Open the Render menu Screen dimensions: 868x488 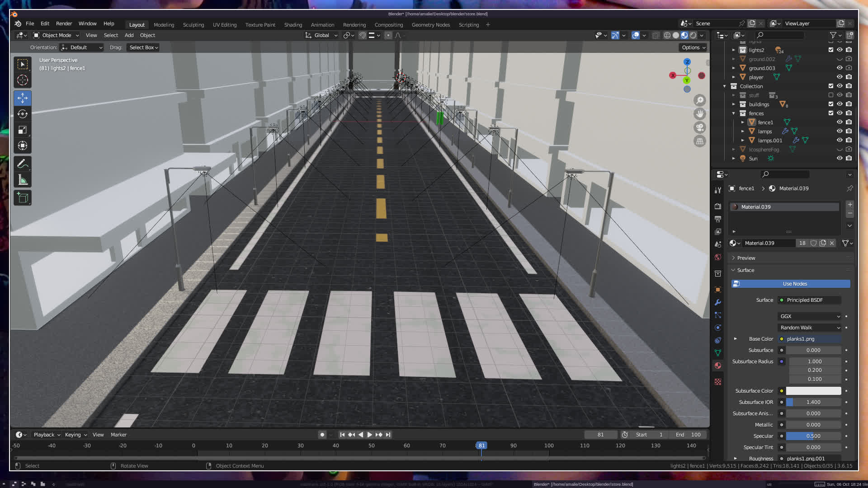[64, 23]
